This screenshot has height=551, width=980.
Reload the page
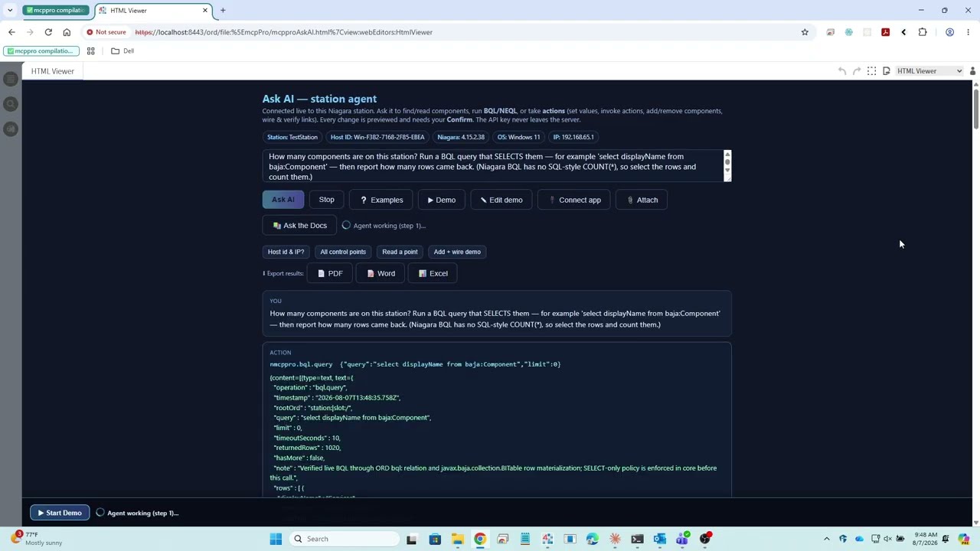coord(48,32)
